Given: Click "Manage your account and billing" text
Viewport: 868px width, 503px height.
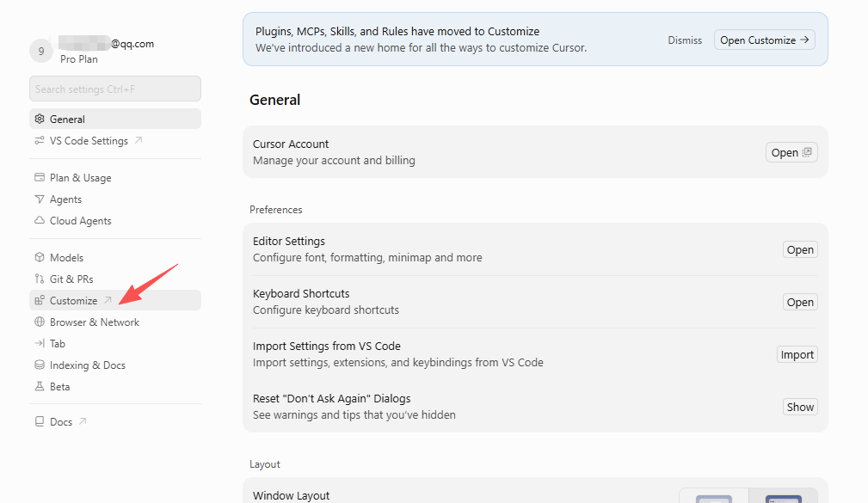Looking at the screenshot, I should click(334, 161).
